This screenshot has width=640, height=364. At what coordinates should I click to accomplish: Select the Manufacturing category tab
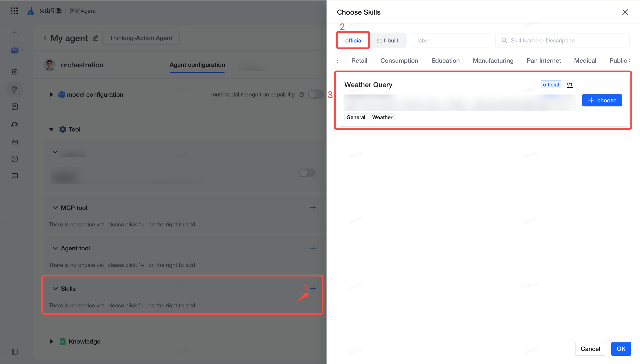coord(493,61)
